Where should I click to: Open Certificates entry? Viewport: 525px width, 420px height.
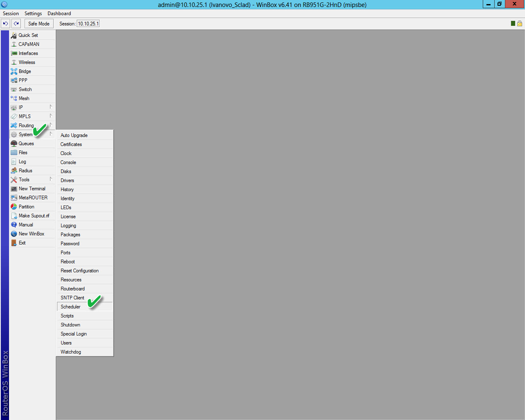click(85, 144)
